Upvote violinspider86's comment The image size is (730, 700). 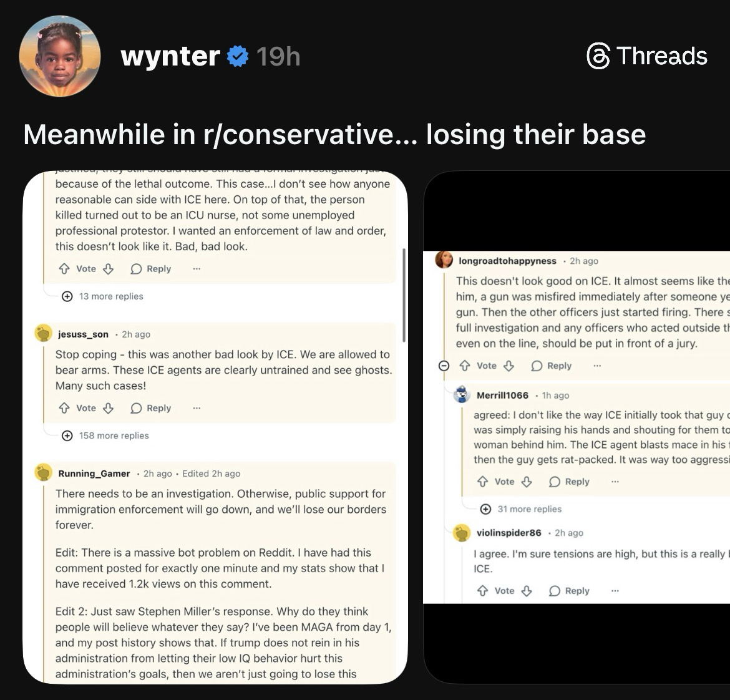click(x=482, y=591)
